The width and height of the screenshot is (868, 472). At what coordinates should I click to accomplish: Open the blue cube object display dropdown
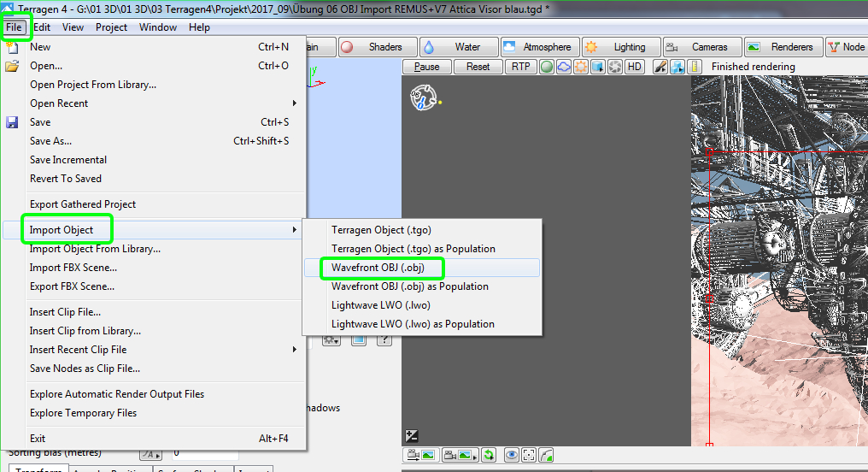point(598,67)
